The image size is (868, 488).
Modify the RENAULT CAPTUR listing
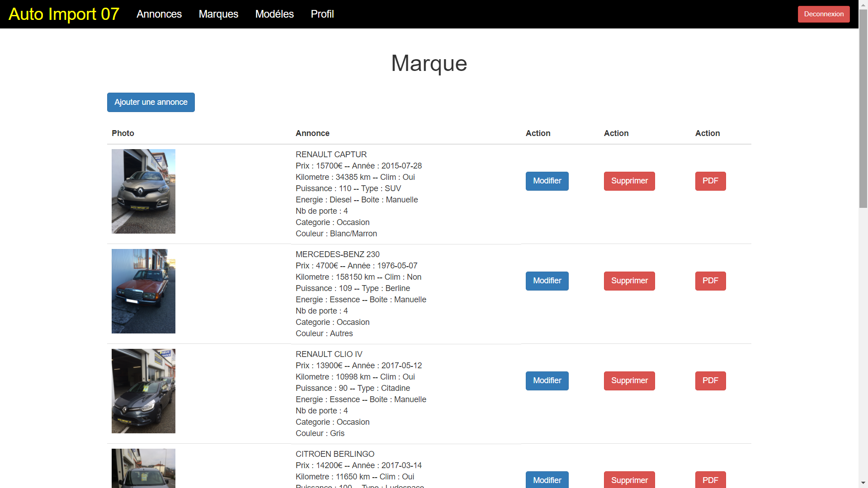click(x=547, y=181)
